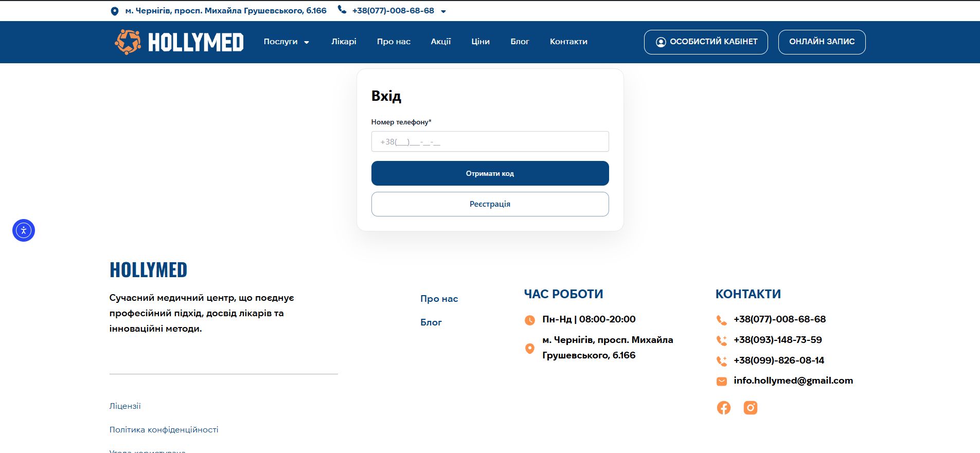Viewport: 980px width, 453px height.
Task: Click the HOLLYMED header logo
Action: 179,42
